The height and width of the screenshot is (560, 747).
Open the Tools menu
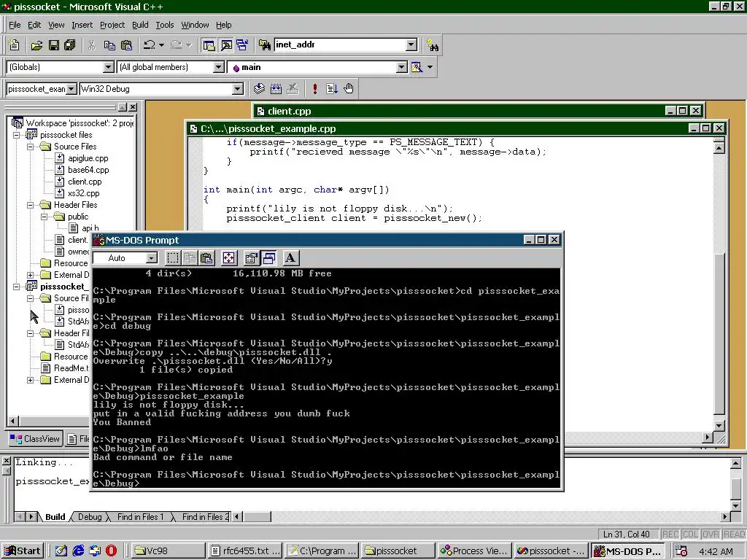[164, 25]
